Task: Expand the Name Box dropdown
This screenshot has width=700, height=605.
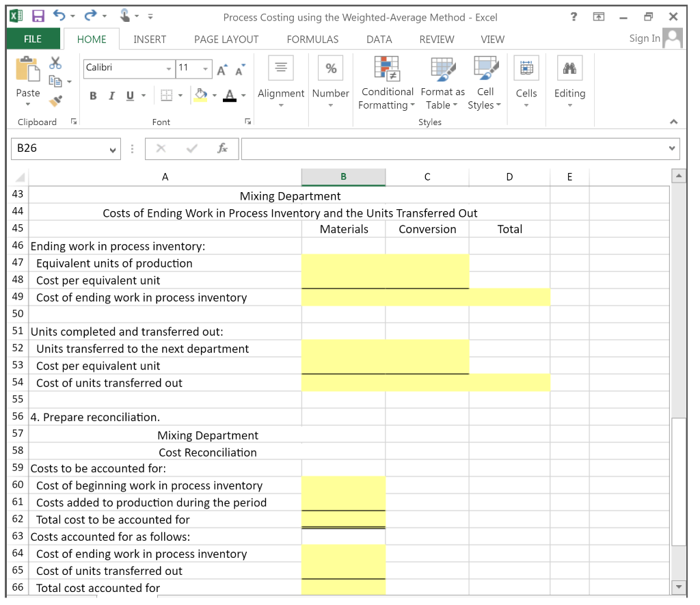Action: click(113, 150)
